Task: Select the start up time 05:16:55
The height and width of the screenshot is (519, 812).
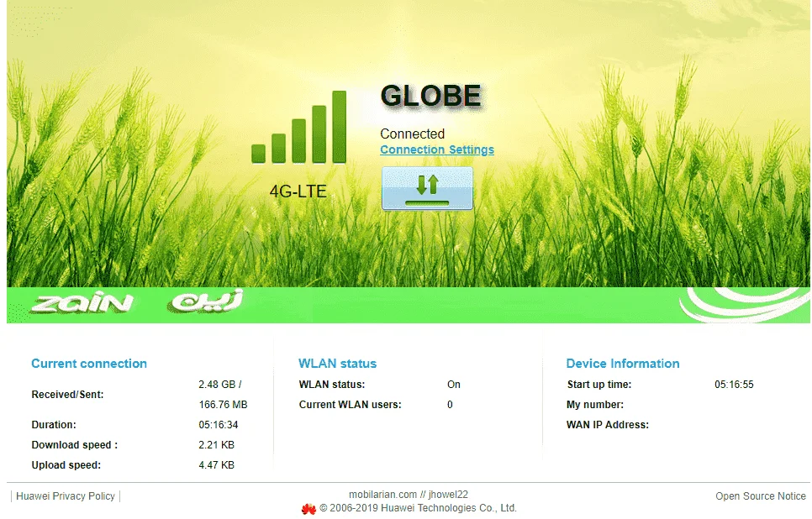Action: pos(735,385)
